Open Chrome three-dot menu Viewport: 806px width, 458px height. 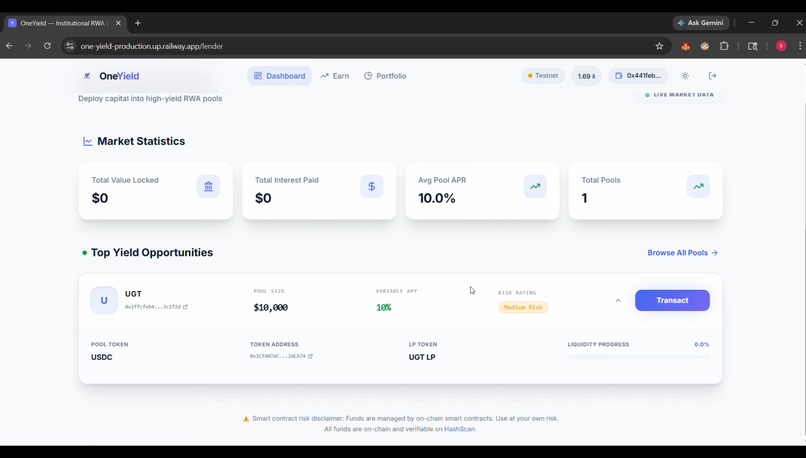pyautogui.click(x=800, y=46)
